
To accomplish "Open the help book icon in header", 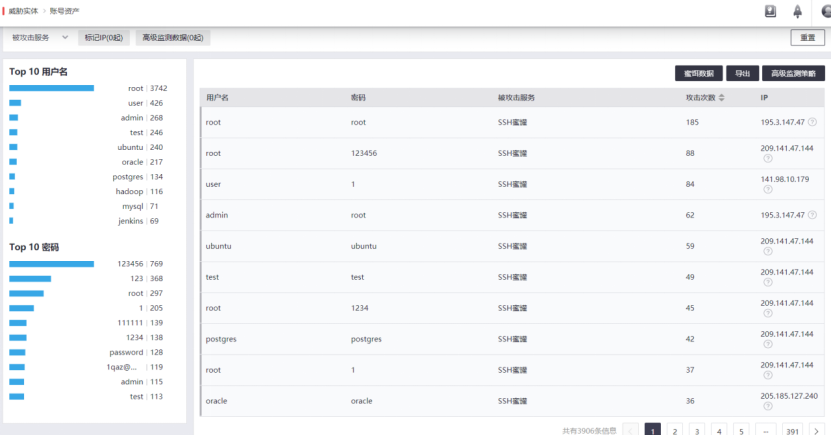I will pyautogui.click(x=770, y=11).
